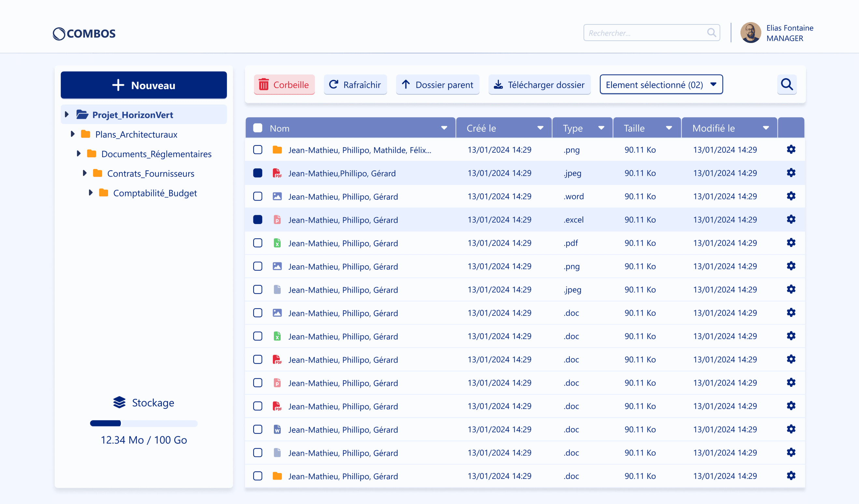Check the box for the last folder row
859x504 pixels.
(258, 476)
